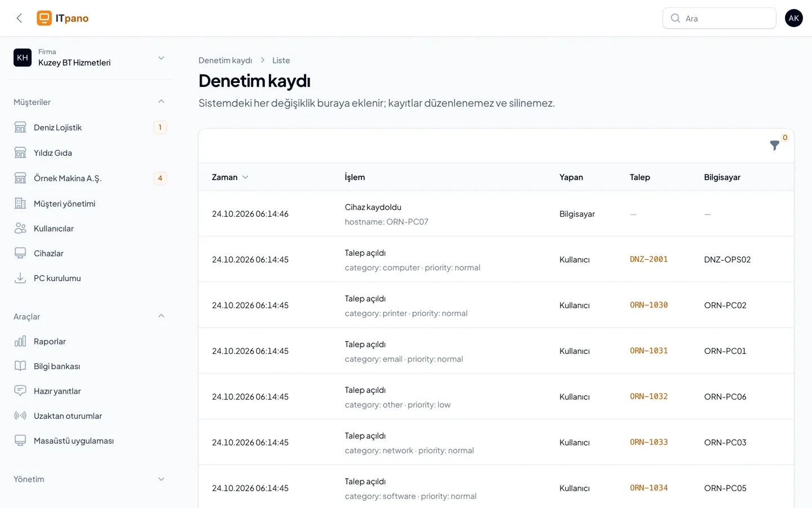The height and width of the screenshot is (508, 812).
Task: Open Raporlar from the sidebar
Action: click(x=90, y=341)
